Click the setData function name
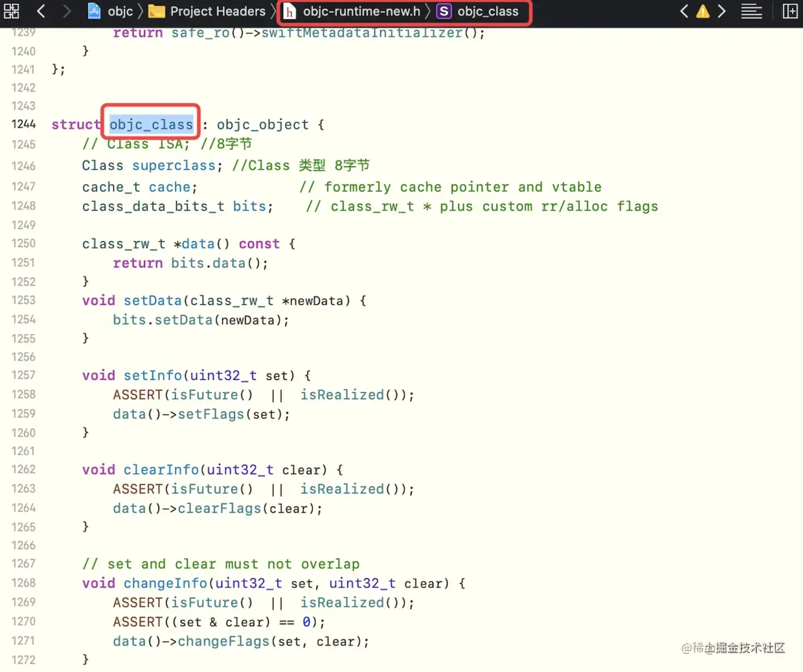The height and width of the screenshot is (672, 803). [x=153, y=301]
